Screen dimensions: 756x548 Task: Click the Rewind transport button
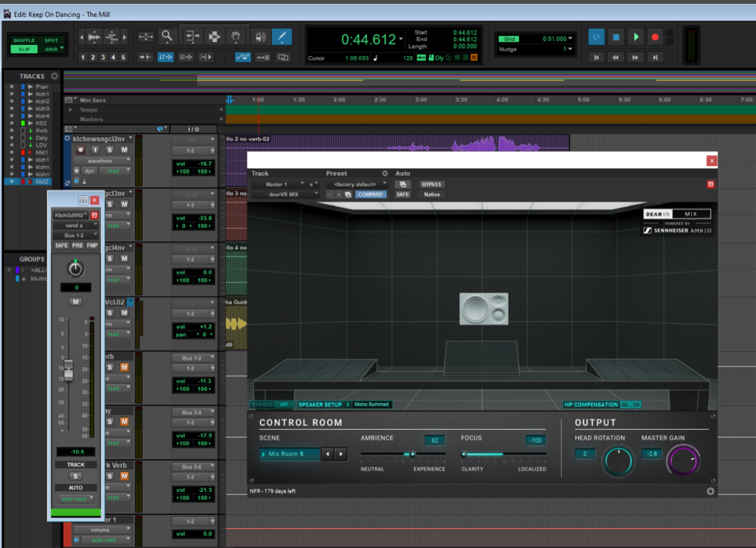pos(616,58)
